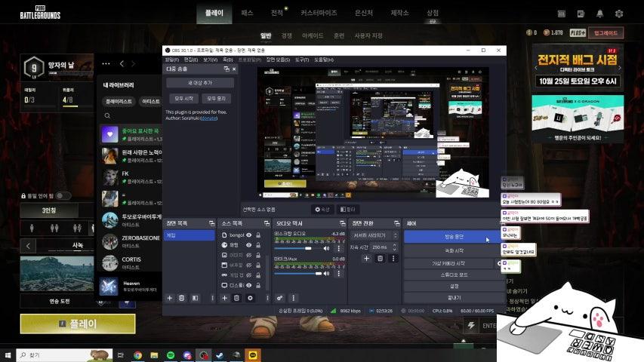Click 방송 중단 to stop streaming
Viewport: 644px width, 362px height.
pyautogui.click(x=454, y=237)
